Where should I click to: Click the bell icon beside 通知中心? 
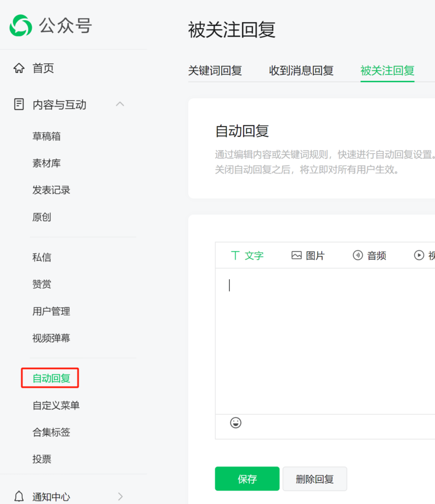19,496
